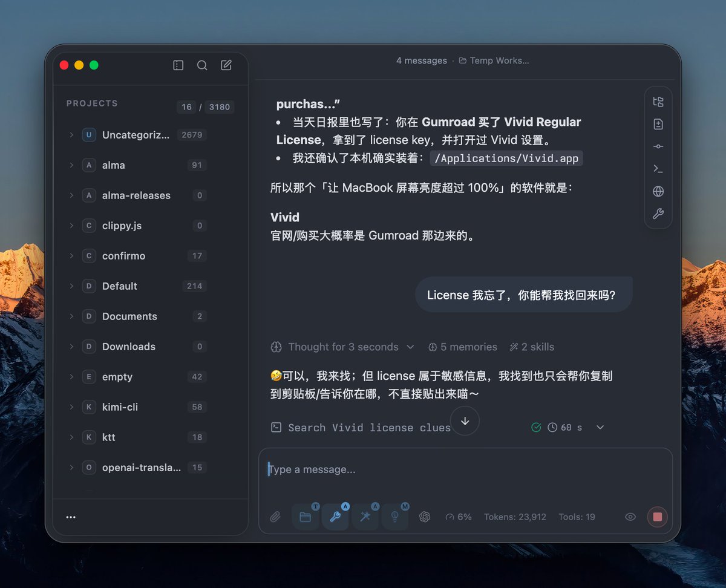Toggle the magic wand skills button
The width and height of the screenshot is (726, 588).
(365, 517)
